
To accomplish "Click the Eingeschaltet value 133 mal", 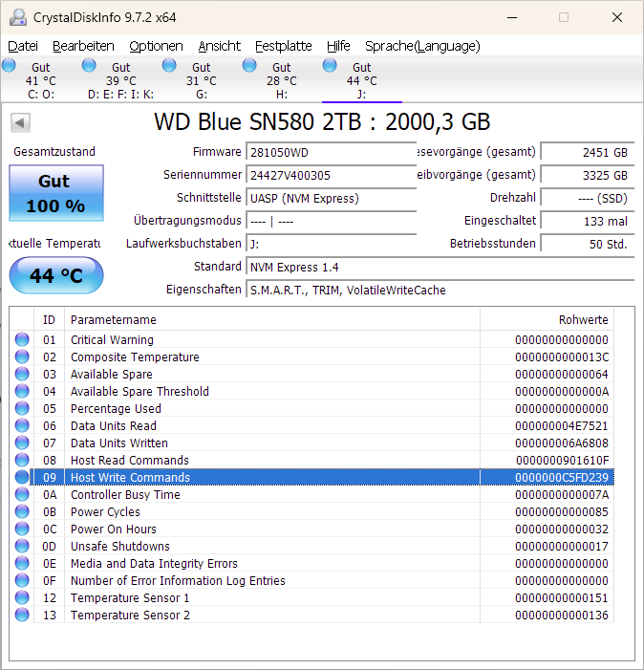I will (588, 221).
